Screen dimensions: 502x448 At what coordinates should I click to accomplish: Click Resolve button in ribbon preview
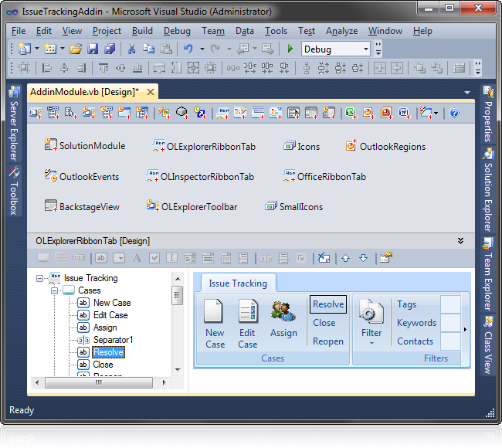point(328,304)
